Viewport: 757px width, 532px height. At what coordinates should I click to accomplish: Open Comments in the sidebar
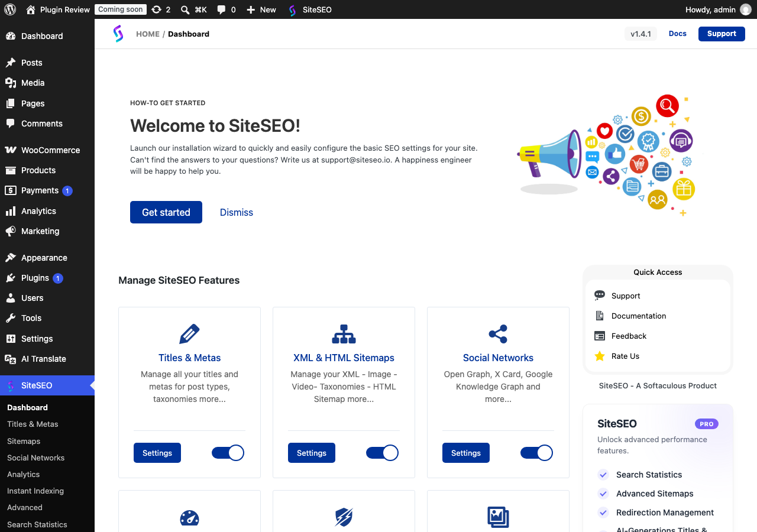point(47,124)
